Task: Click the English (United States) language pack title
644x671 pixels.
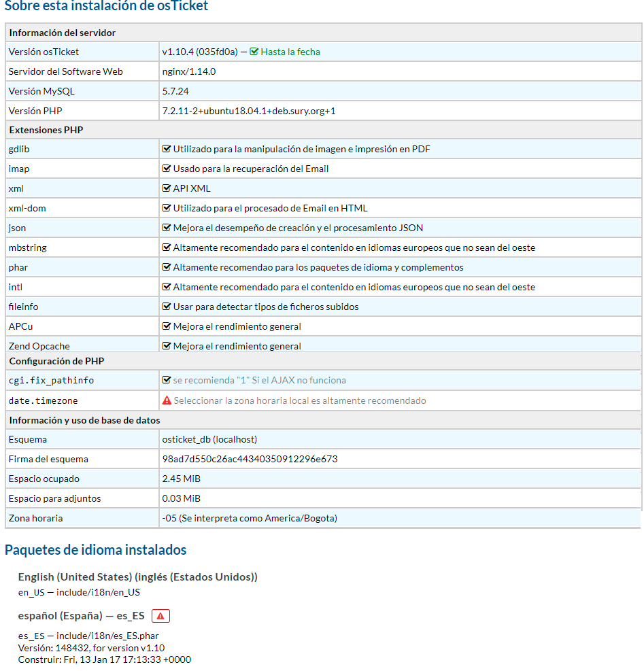Action: [137, 577]
